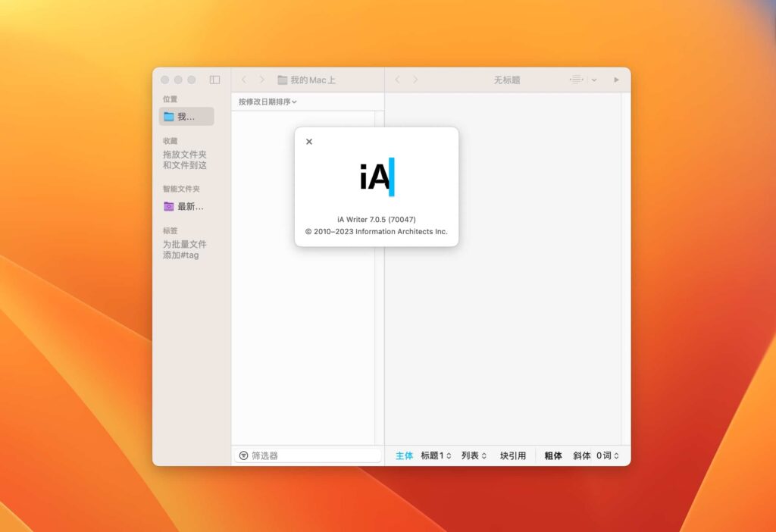Click the filter icon inside the 筛选器 field
The width and height of the screenshot is (776, 532).
click(x=244, y=455)
